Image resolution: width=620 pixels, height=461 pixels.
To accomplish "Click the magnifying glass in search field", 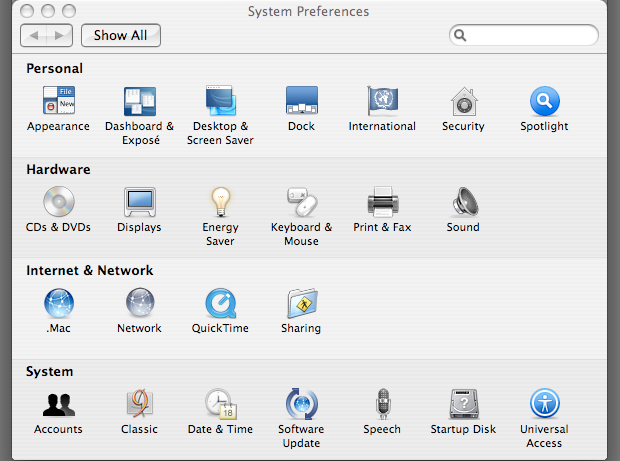I will (460, 35).
